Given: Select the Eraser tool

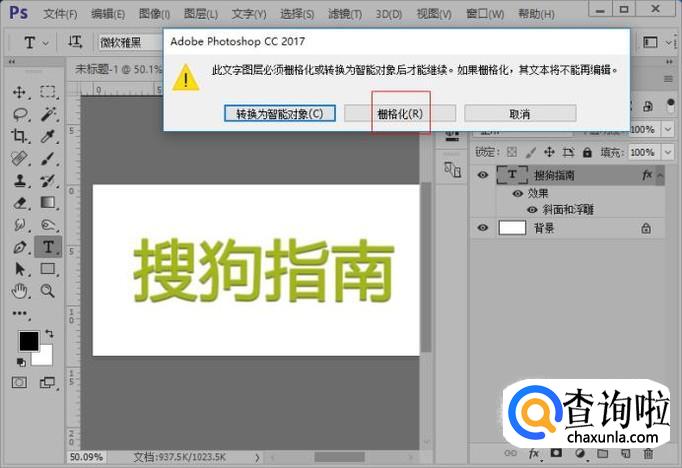Looking at the screenshot, I should 19,203.
